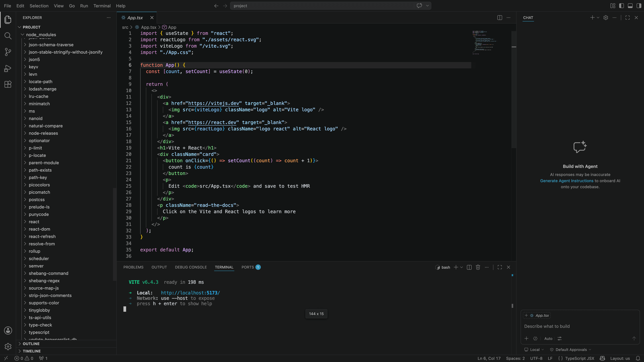Open remote window indicator in status bar
Viewport: 644px width, 362px height.
[6, 358]
